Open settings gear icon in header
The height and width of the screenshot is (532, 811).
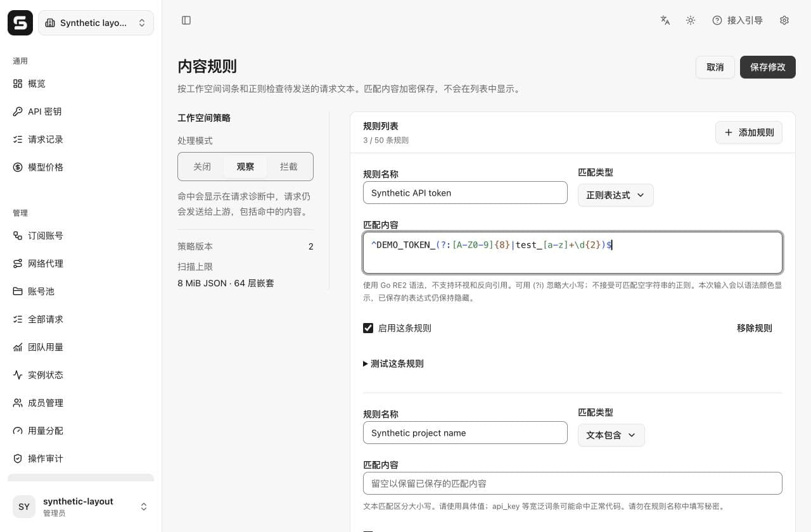pos(784,20)
